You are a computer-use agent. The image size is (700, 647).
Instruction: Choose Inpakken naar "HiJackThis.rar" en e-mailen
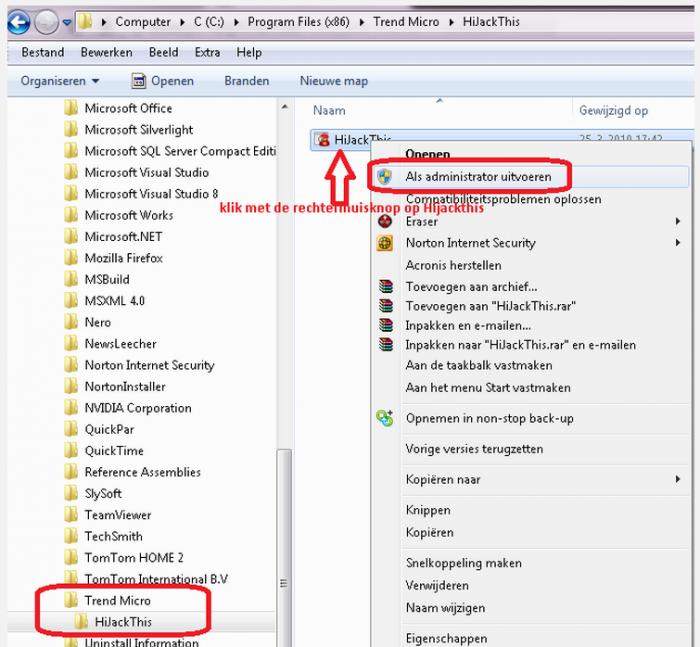pyautogui.click(x=521, y=345)
